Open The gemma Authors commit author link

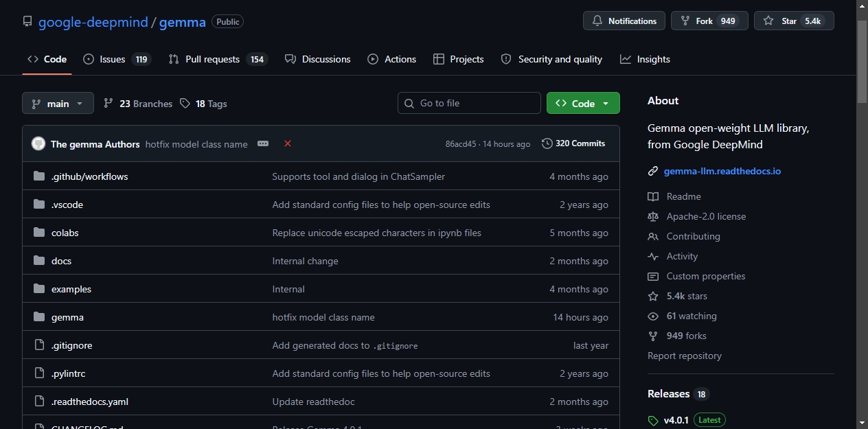coord(95,144)
